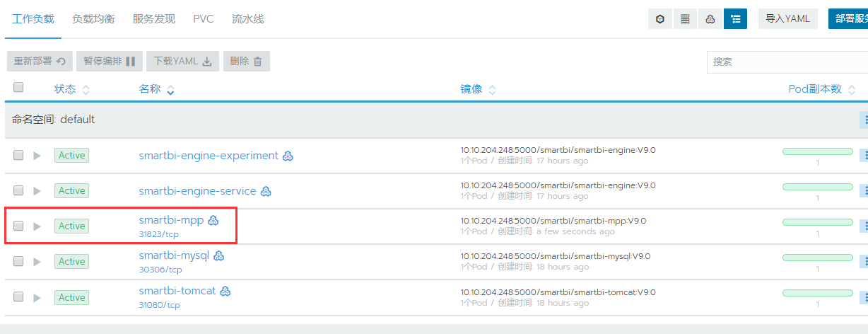
Task: Expand the smartbi-tomcat row arrow
Action: click(37, 298)
